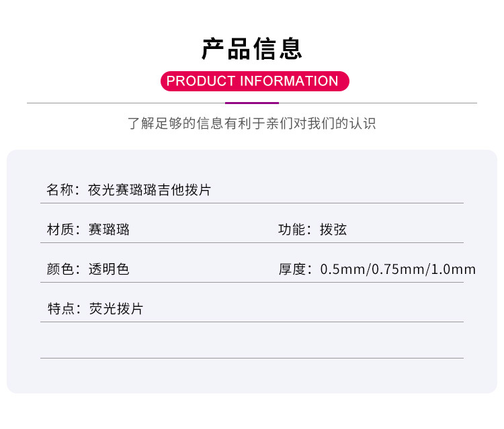Screen dimensions: 504x429
Task: Click the "名称" field label
Action: click(60, 190)
